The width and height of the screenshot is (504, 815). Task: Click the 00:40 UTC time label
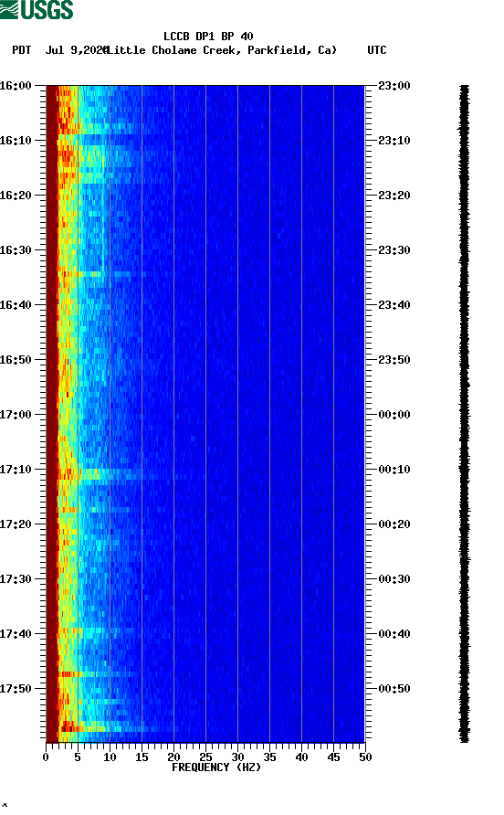(394, 633)
